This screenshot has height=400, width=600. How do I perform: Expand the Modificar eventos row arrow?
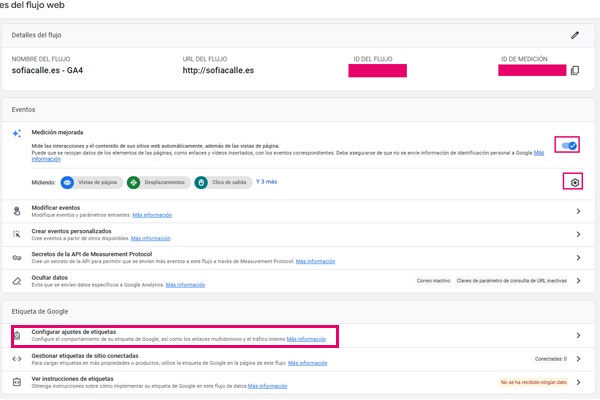click(x=578, y=211)
